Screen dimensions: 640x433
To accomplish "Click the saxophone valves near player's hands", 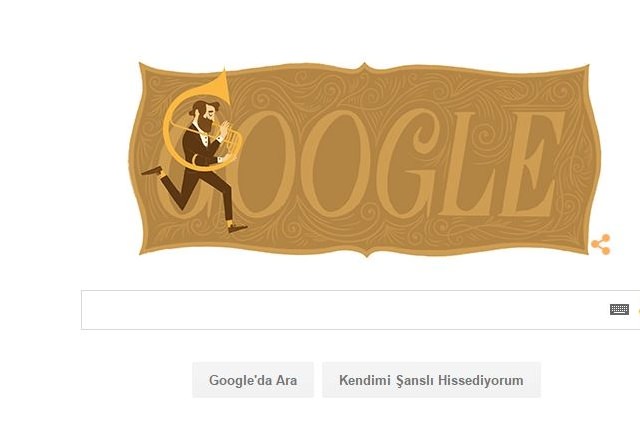I will click(231, 140).
